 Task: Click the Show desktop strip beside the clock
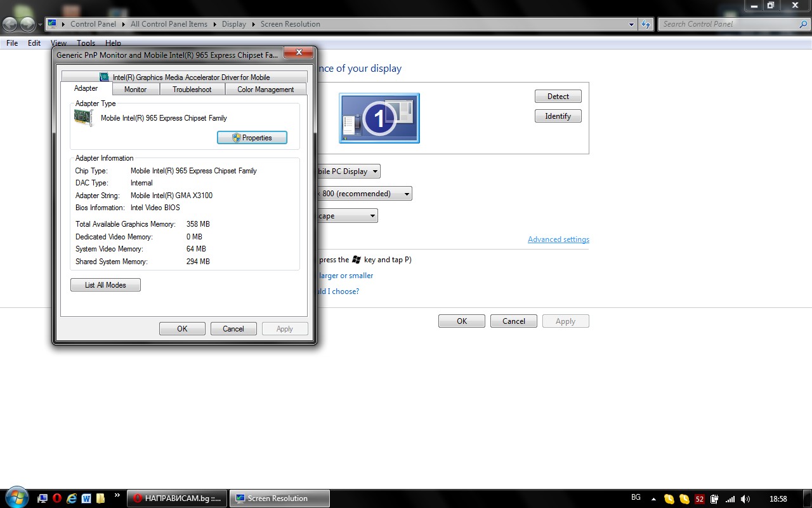[808, 498]
